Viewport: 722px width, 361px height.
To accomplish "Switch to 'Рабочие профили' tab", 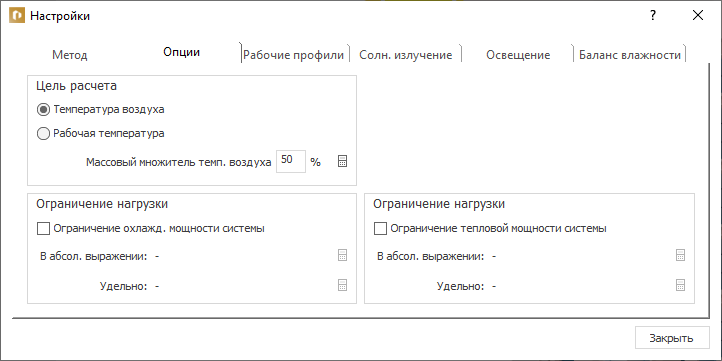I will (293, 55).
